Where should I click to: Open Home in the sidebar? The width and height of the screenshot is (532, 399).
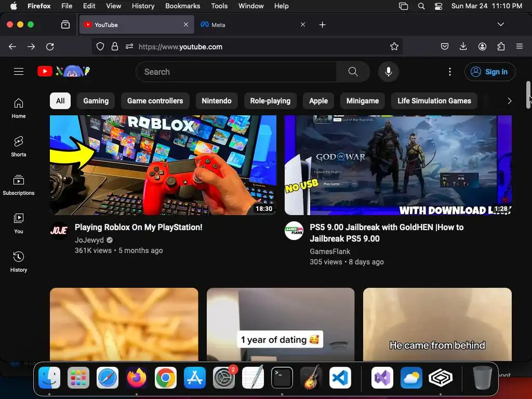[19, 109]
